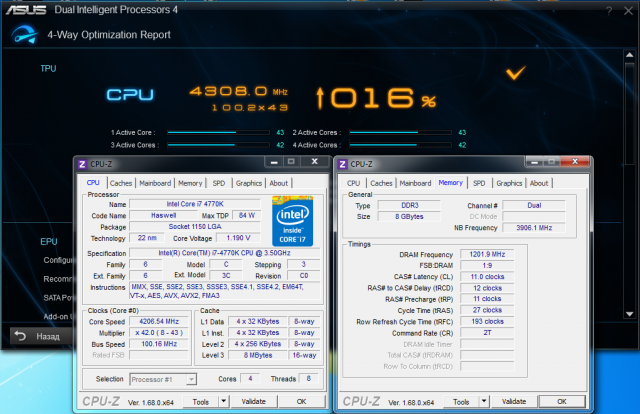Click the Core Speed 4206.54 MHz value
Screen dimensions: 640x414
[159, 321]
